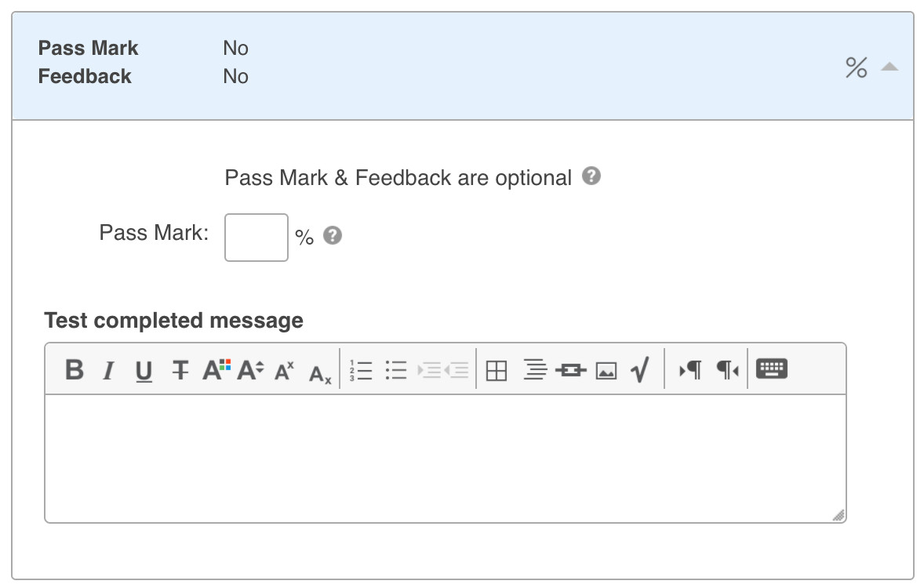Apply italic formatting
This screenshot has height=588, width=924.
[109, 370]
